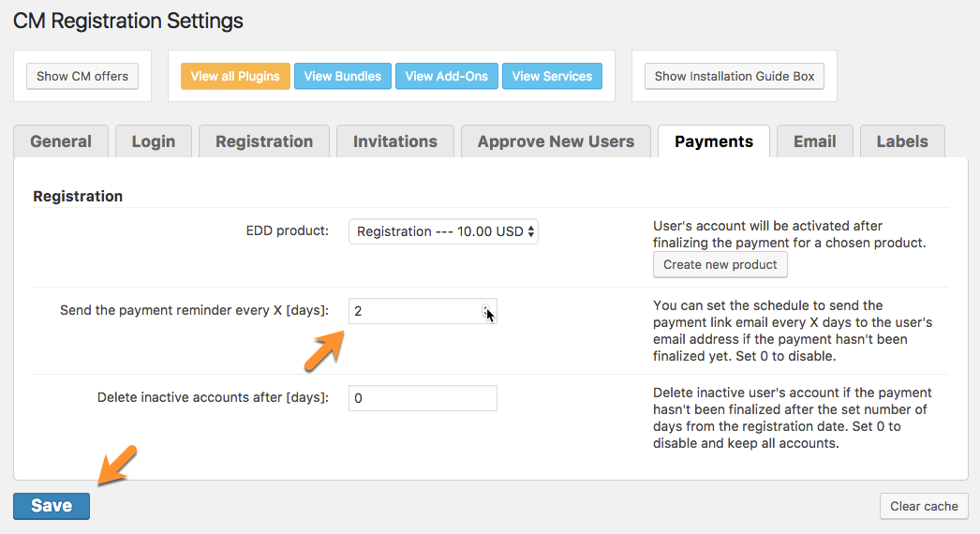Save the registration settings
The width and height of the screenshot is (980, 534).
pyautogui.click(x=52, y=506)
